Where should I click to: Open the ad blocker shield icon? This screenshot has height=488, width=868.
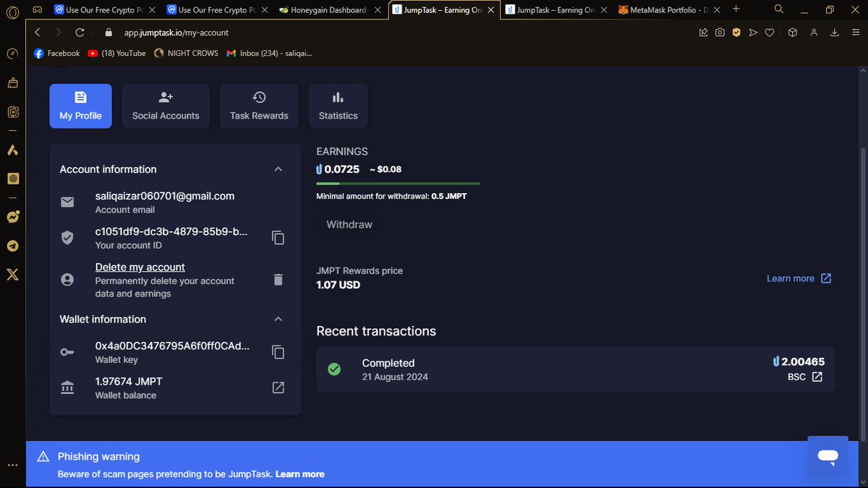(x=736, y=33)
